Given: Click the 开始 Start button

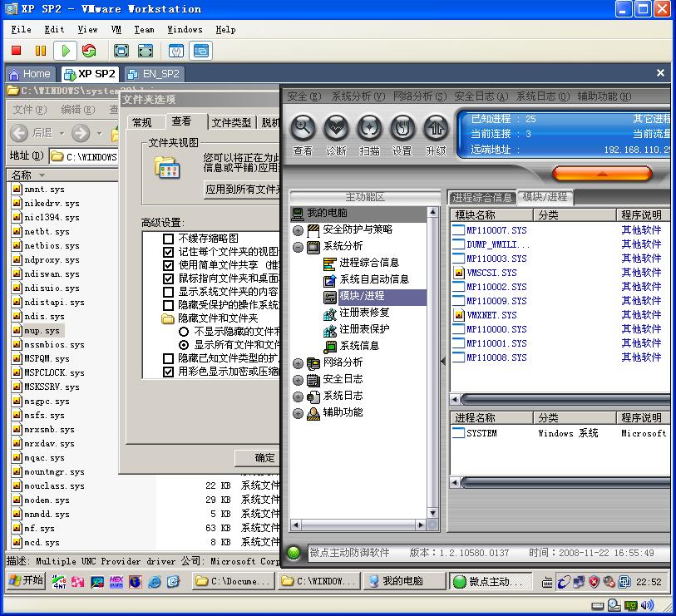Looking at the screenshot, I should pos(27,580).
